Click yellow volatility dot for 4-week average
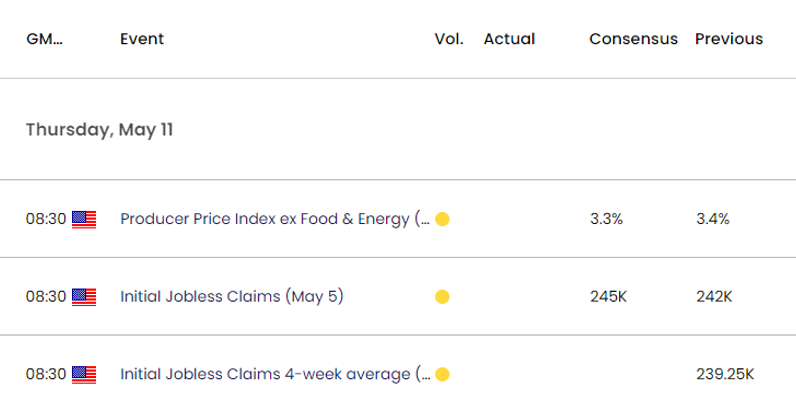The height and width of the screenshot is (400, 796). click(x=442, y=375)
